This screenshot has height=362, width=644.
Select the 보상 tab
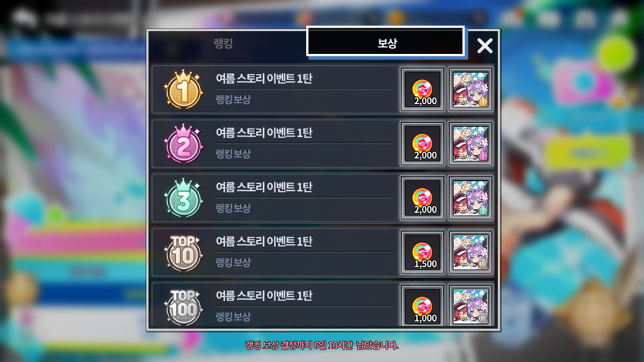[x=386, y=42]
